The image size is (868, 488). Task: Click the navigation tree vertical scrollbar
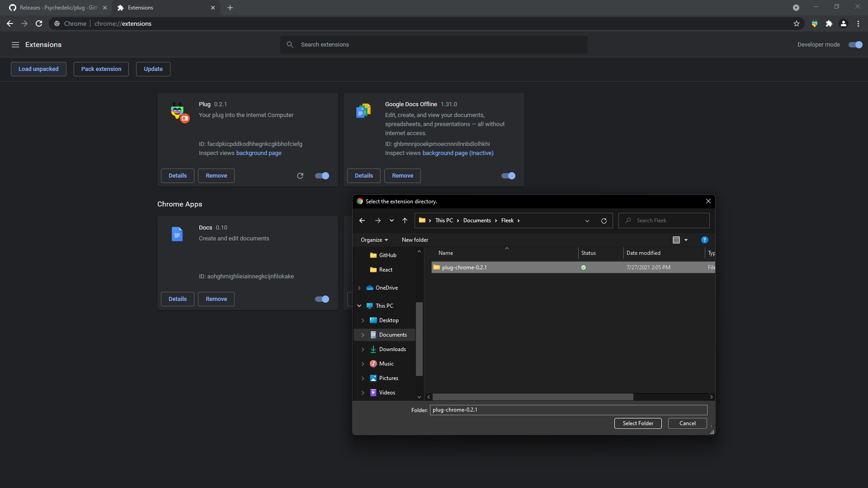tap(419, 339)
